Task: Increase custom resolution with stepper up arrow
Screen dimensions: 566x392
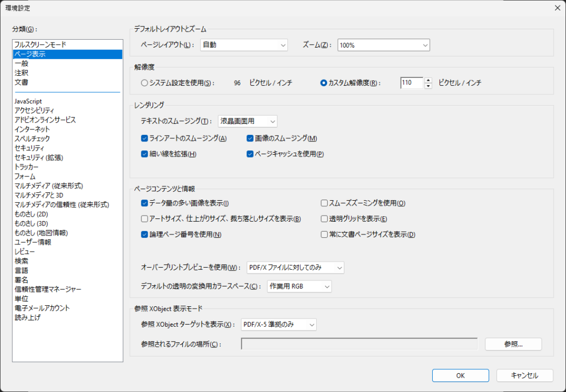Action: coord(428,80)
